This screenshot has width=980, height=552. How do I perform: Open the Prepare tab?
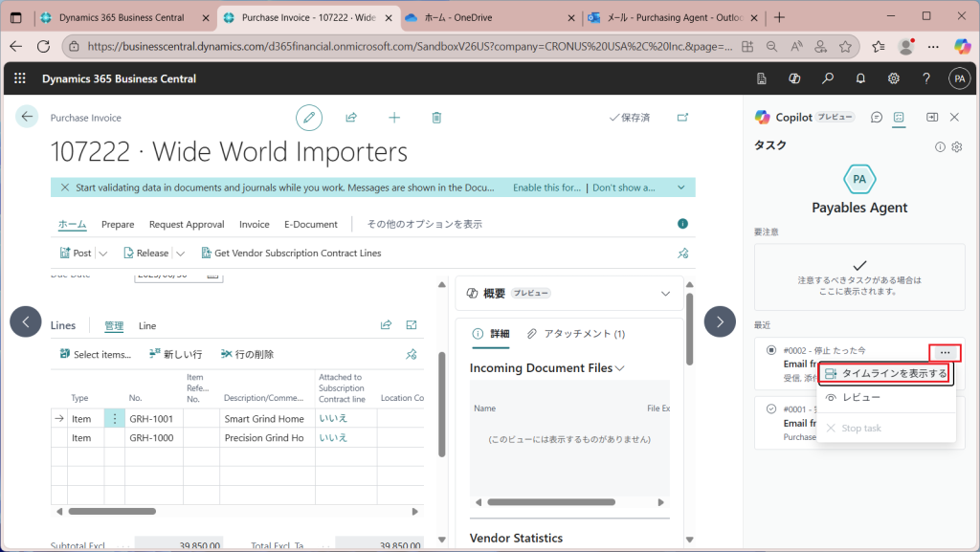[x=118, y=224]
